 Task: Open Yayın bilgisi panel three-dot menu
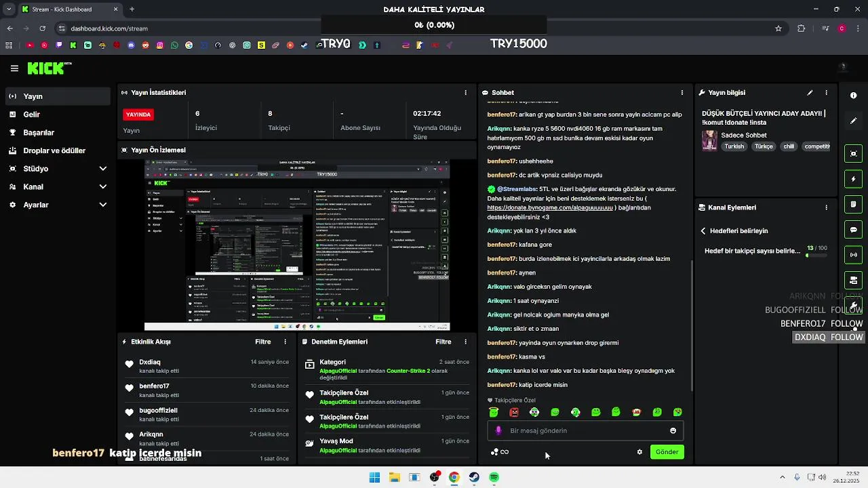[826, 92]
